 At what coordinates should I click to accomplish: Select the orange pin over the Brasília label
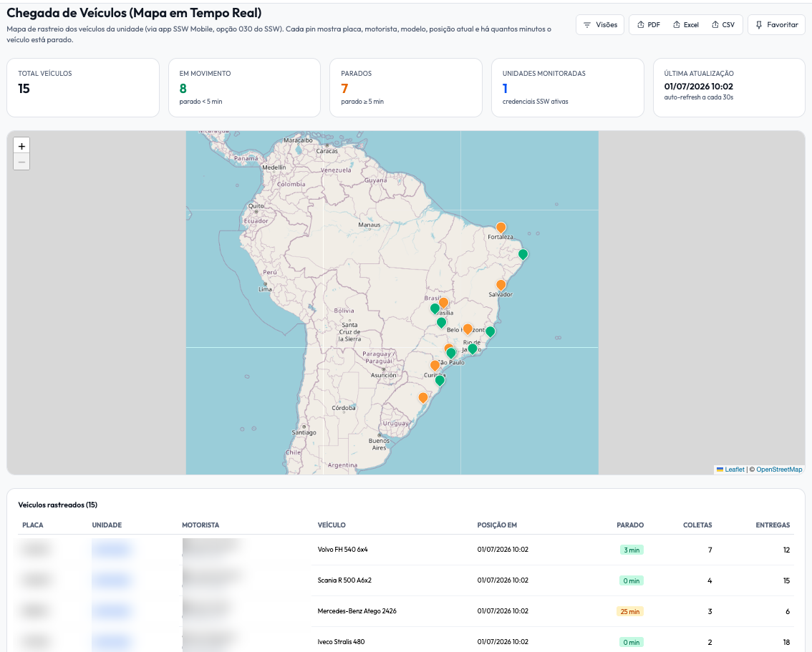coord(443,303)
